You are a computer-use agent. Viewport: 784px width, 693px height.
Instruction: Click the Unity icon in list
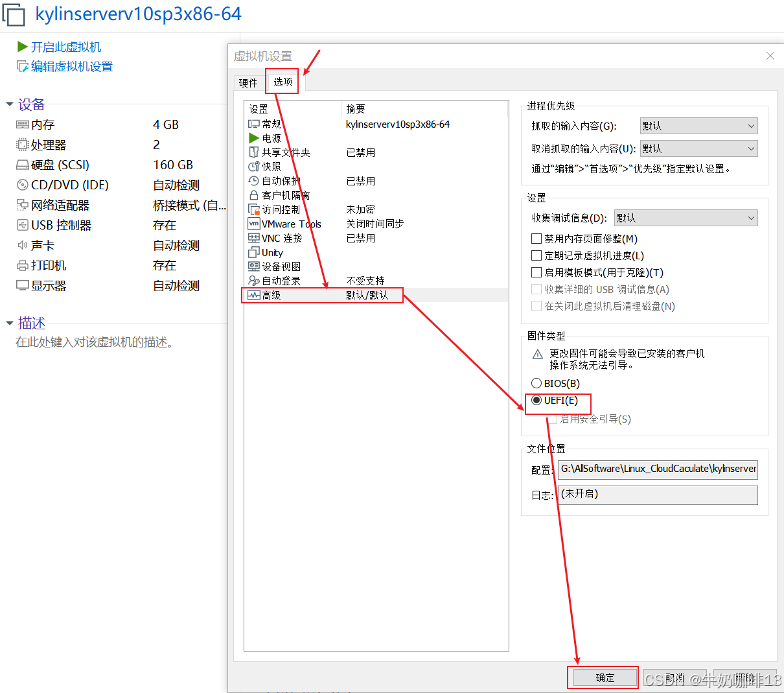point(254,252)
